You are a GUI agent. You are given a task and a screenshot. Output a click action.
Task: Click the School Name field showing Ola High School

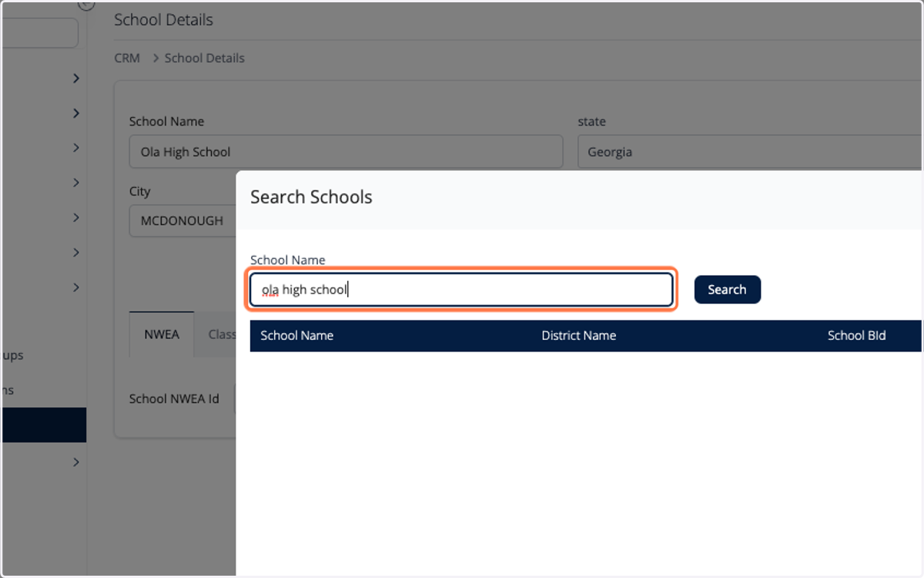[346, 152]
